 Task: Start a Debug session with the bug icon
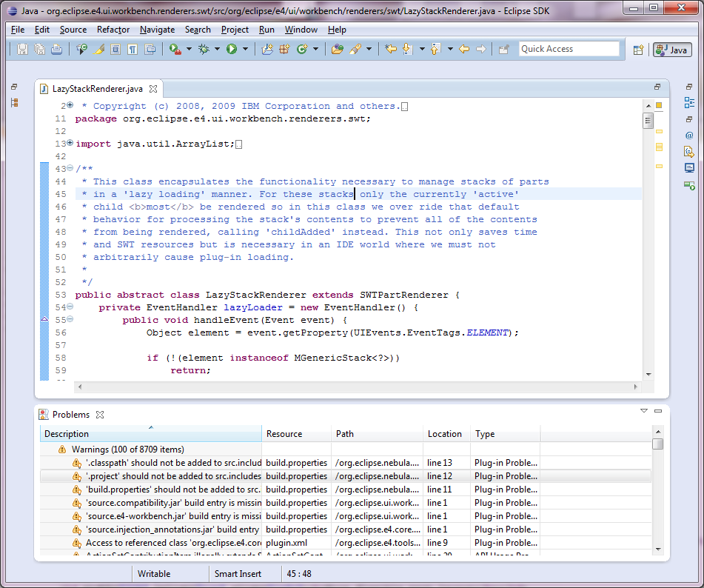pos(204,49)
